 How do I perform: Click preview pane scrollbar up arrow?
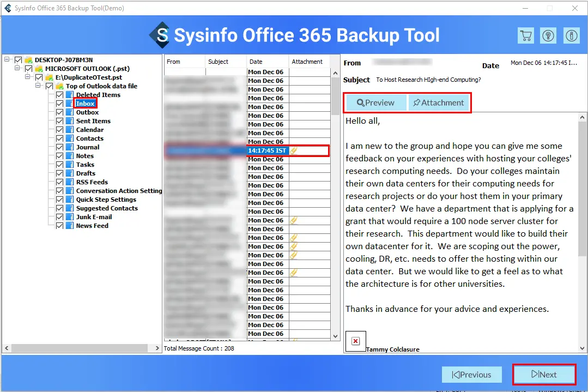coord(582,117)
